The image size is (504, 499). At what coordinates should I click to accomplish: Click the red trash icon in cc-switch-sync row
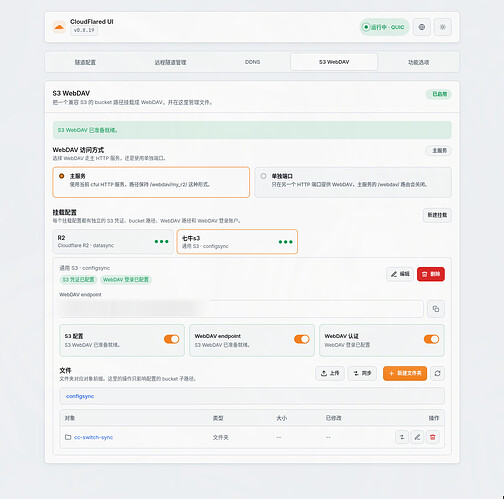pyautogui.click(x=432, y=437)
